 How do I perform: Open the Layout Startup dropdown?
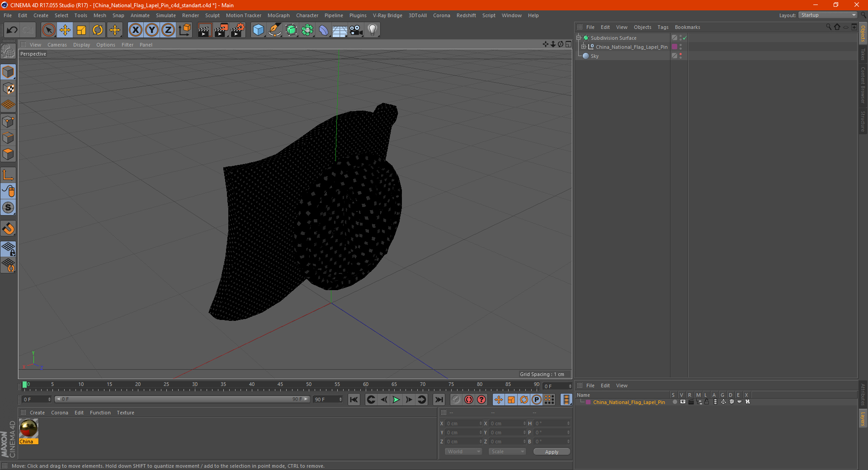pyautogui.click(x=828, y=15)
